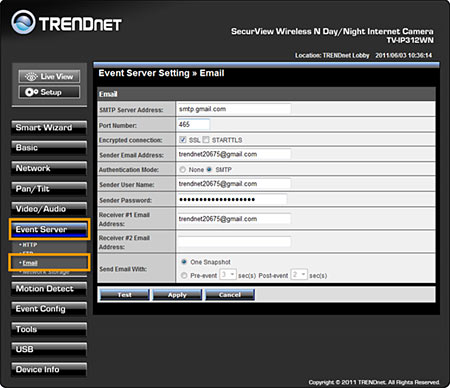
Task: Click the Send Email With label
Action: click(123, 269)
